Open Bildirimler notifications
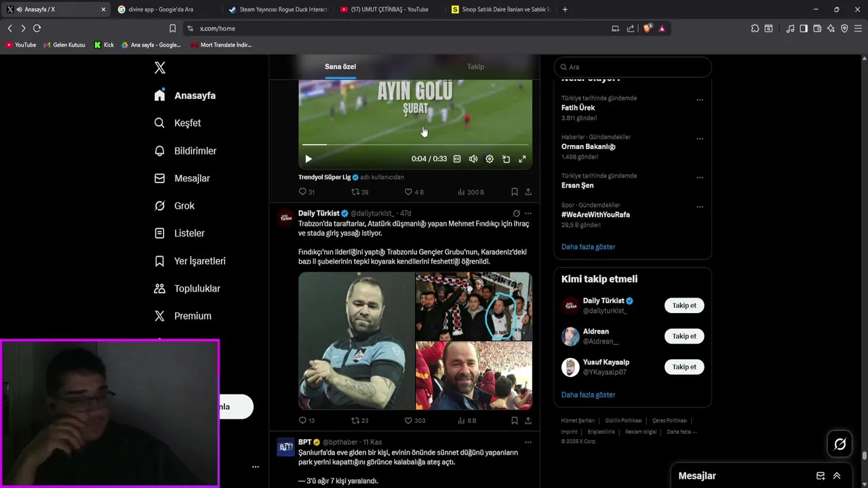Image resolution: width=868 pixels, height=488 pixels. [185, 150]
